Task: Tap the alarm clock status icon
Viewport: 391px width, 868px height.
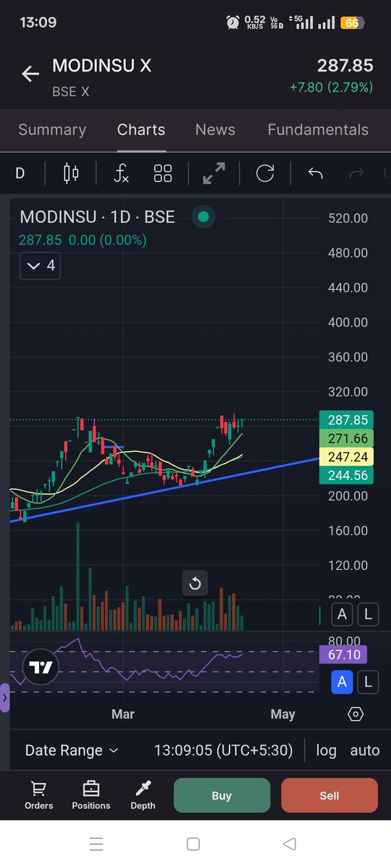Action: [232, 22]
